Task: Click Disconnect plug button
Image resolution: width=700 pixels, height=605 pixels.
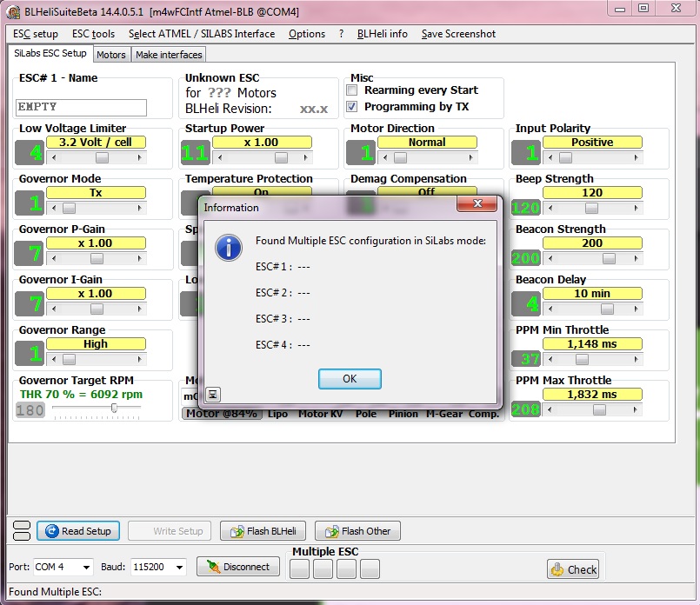Action: [x=237, y=568]
